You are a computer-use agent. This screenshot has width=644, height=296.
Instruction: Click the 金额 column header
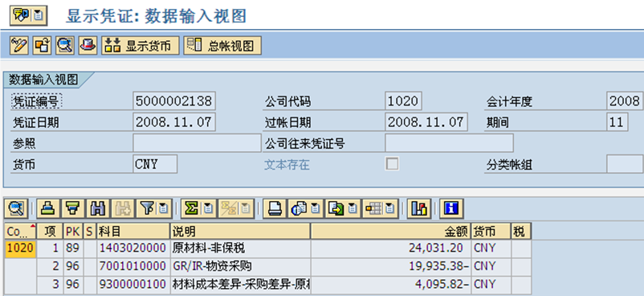tap(390, 232)
